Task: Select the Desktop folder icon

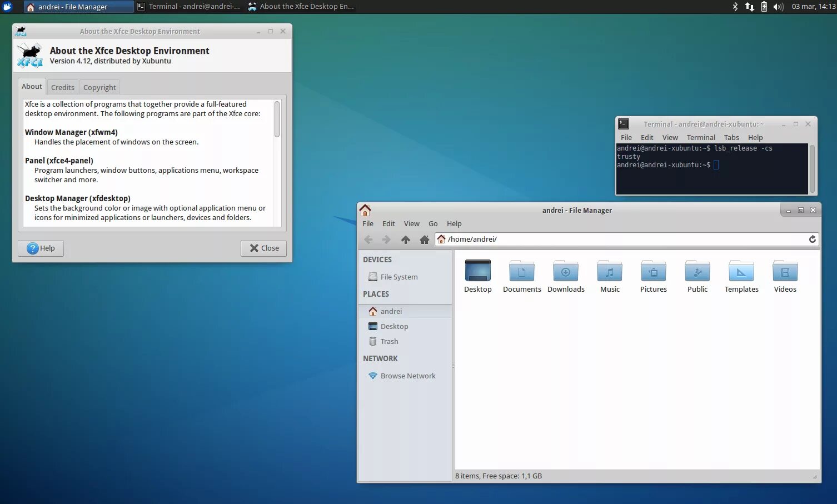Action: tap(478, 276)
